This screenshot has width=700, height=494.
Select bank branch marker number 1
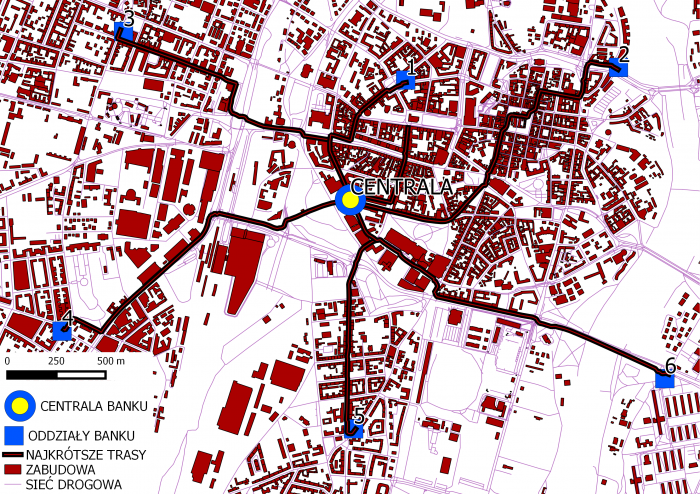(x=405, y=80)
